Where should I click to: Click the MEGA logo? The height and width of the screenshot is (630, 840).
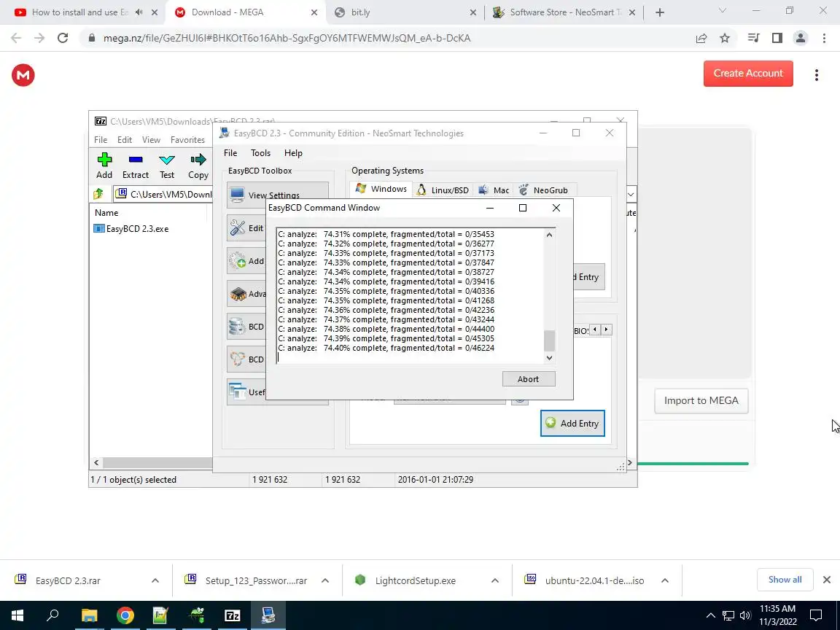pos(23,75)
